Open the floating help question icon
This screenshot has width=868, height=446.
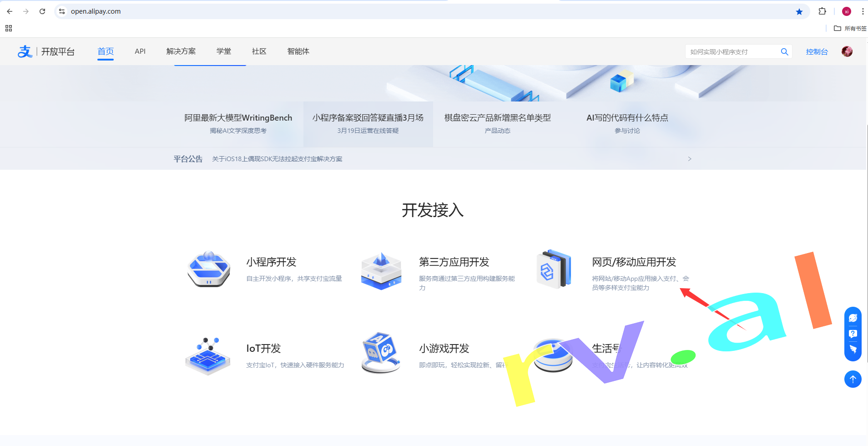point(853,334)
